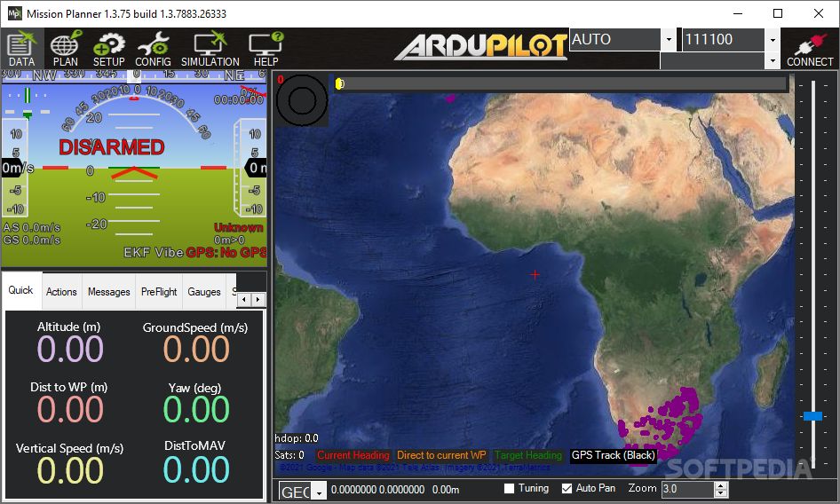This screenshot has width=840, height=504.
Task: Open the DATA flight data screen
Action: coord(22,49)
